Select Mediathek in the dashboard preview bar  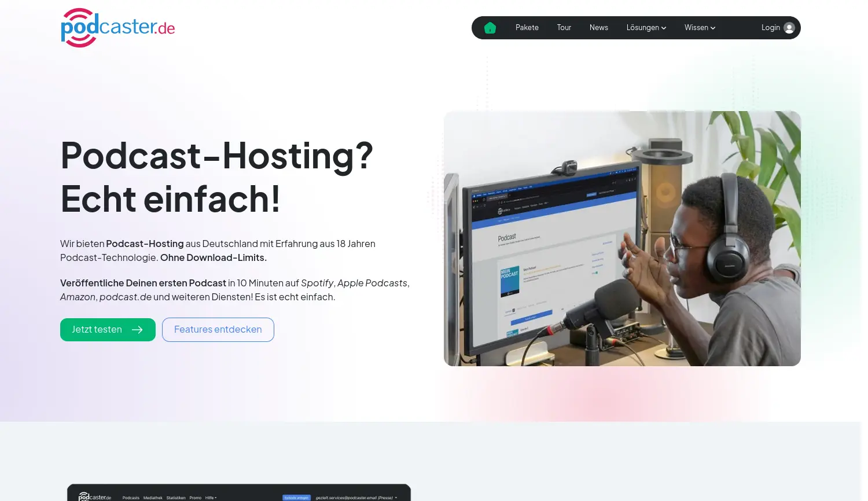click(x=153, y=498)
